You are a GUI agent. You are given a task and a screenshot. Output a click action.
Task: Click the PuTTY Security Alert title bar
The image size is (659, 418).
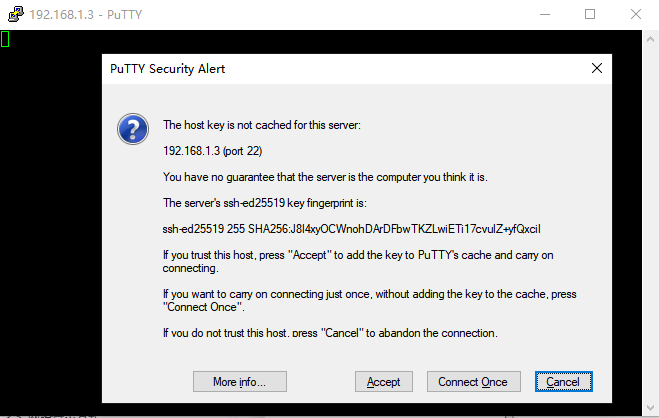tap(345, 69)
